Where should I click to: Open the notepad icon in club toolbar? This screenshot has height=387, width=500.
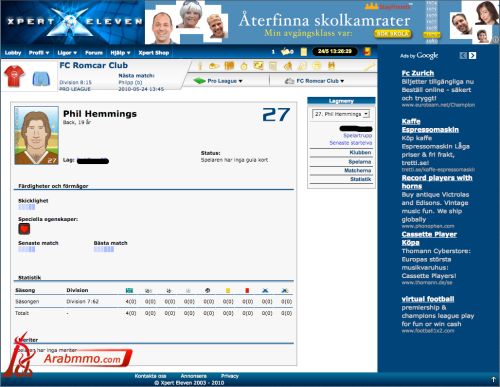click(273, 66)
